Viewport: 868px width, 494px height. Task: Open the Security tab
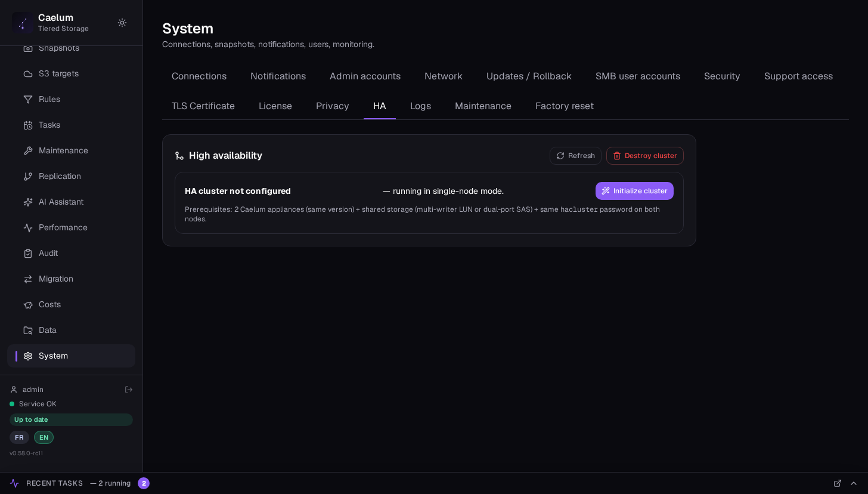[x=722, y=76]
